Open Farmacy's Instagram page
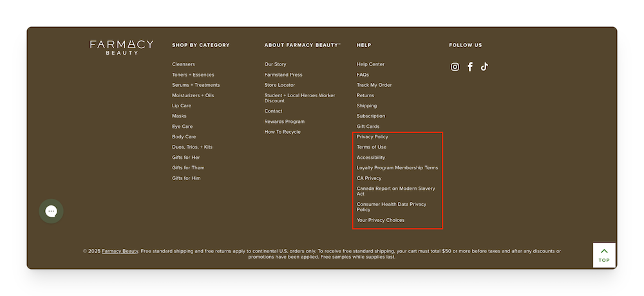 [x=455, y=67]
